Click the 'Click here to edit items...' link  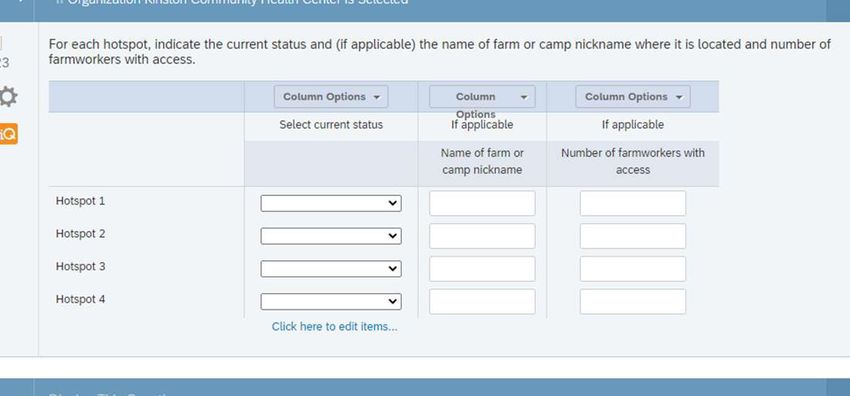tap(334, 327)
